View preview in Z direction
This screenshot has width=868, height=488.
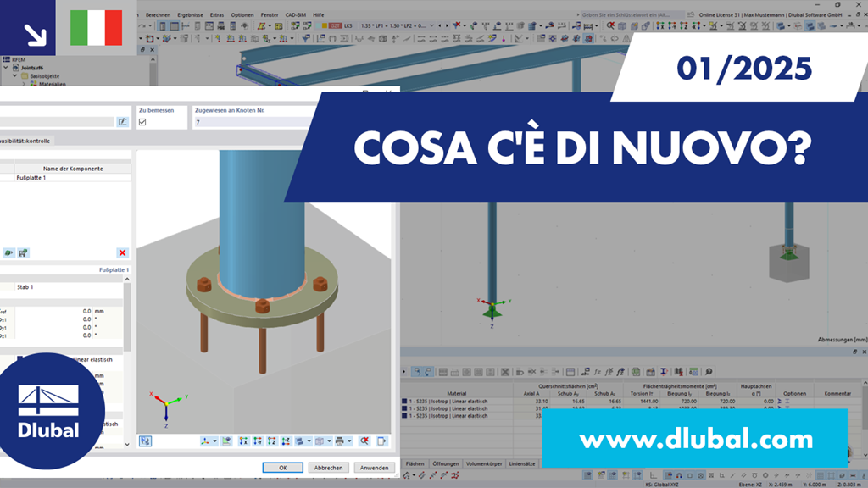tap(272, 441)
